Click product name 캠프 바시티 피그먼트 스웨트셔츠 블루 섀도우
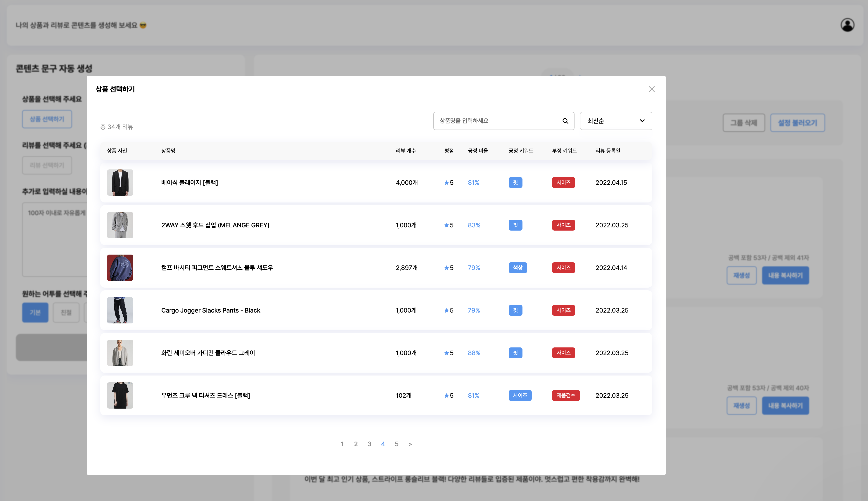Image resolution: width=868 pixels, height=501 pixels. tap(217, 268)
